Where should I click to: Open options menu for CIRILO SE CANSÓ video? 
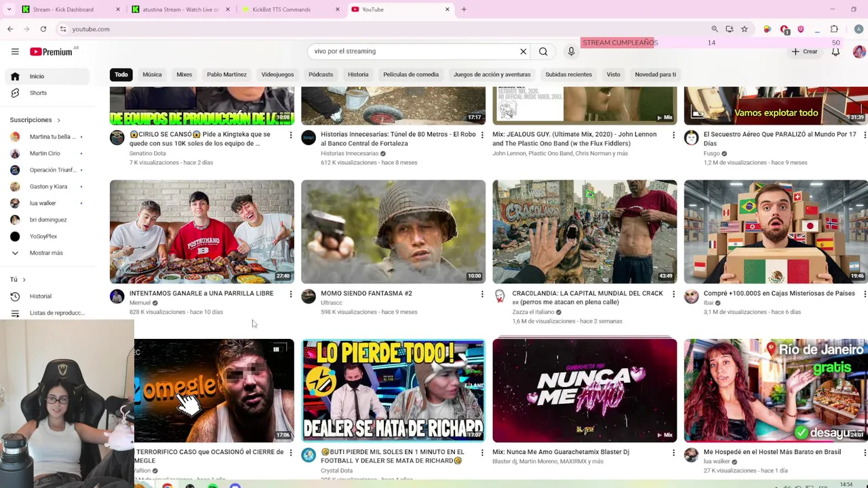tap(291, 136)
